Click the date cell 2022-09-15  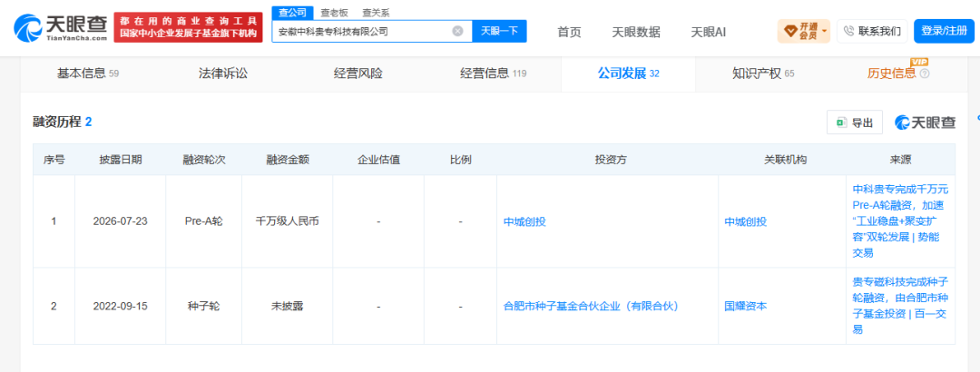pyautogui.click(x=120, y=306)
